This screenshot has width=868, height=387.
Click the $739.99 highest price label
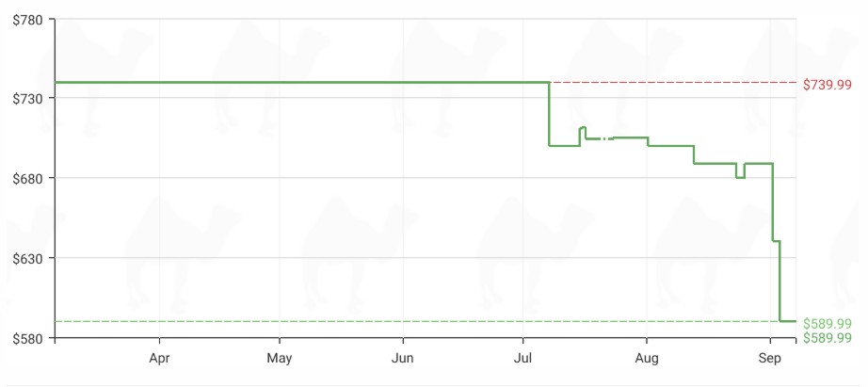pyautogui.click(x=827, y=85)
